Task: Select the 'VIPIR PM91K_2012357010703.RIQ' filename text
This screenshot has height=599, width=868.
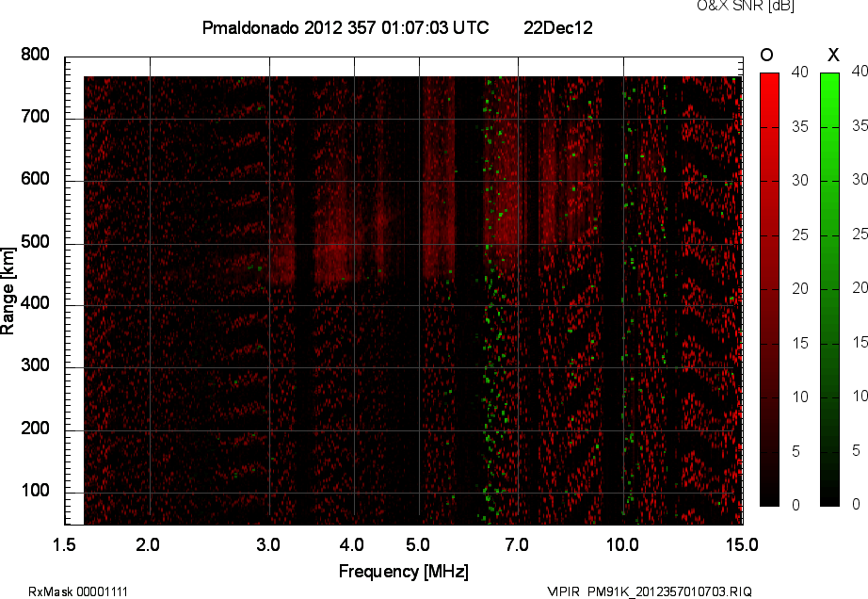Action: tap(650, 591)
